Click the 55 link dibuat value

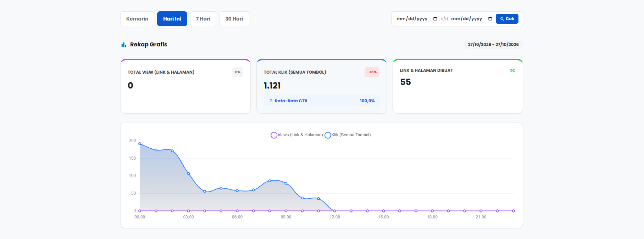[x=406, y=82]
